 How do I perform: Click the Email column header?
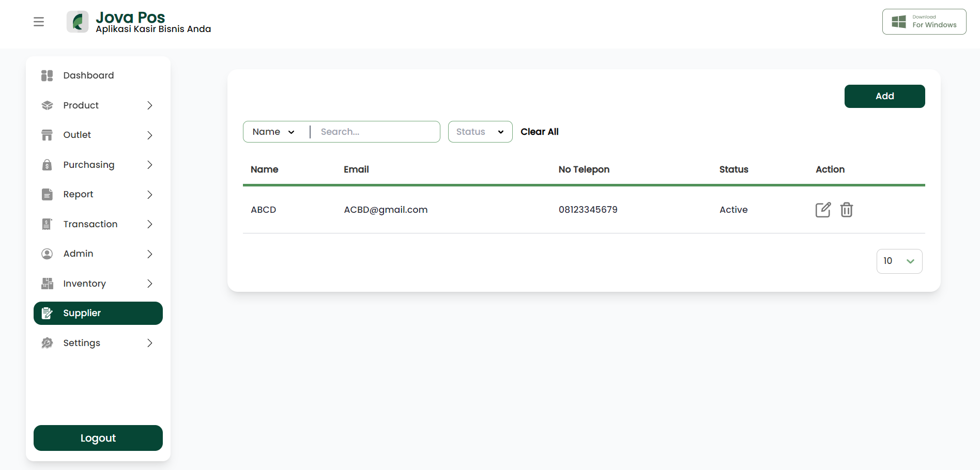coord(356,169)
